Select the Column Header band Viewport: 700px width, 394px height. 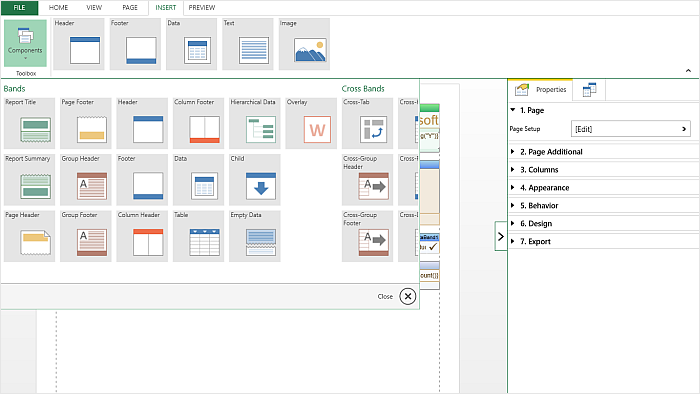(142, 236)
